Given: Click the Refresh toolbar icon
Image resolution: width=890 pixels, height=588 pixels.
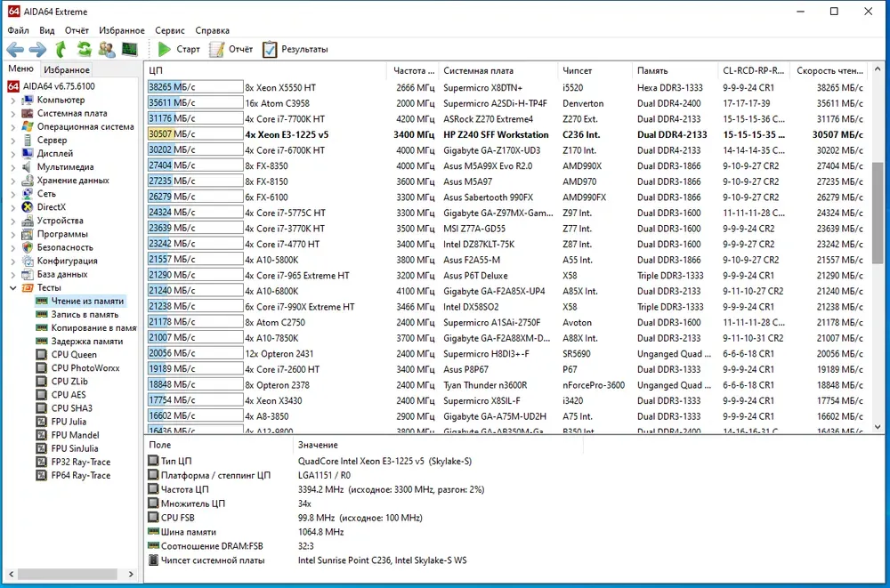Looking at the screenshot, I should [x=84, y=50].
